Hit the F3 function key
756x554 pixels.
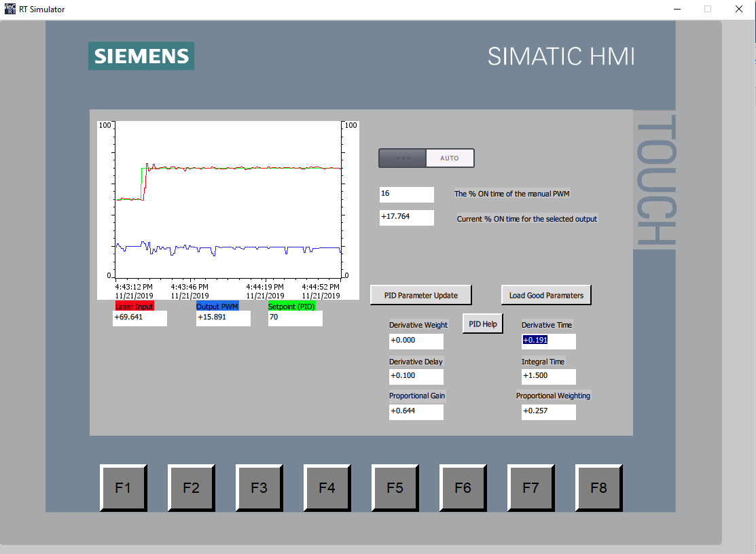pos(259,487)
